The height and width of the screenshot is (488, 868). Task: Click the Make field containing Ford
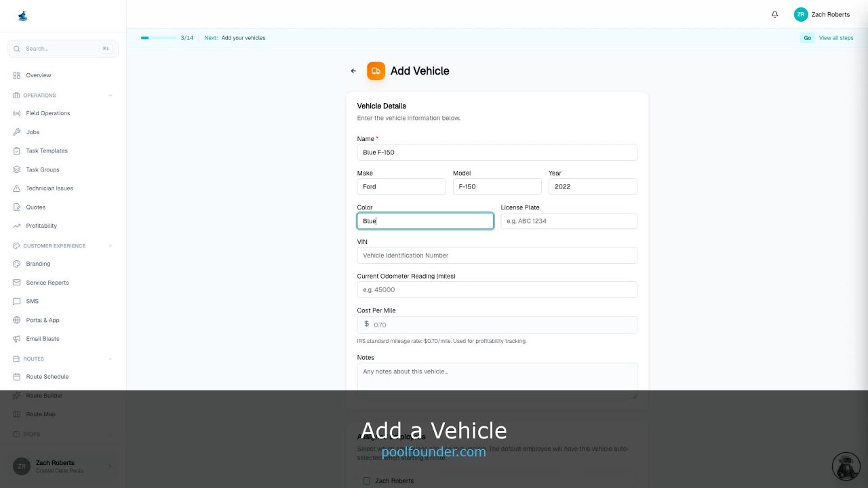click(x=401, y=186)
